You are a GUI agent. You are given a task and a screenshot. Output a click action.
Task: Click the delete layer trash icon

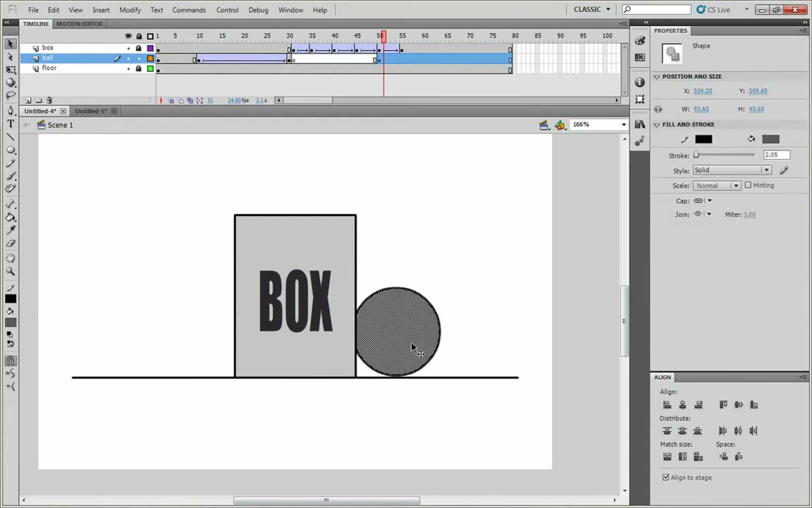coord(49,101)
